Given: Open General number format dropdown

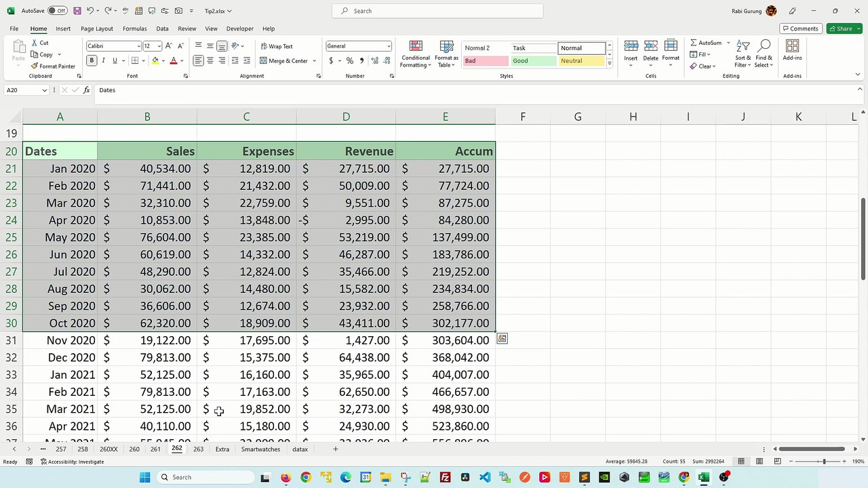Looking at the screenshot, I should pos(389,46).
